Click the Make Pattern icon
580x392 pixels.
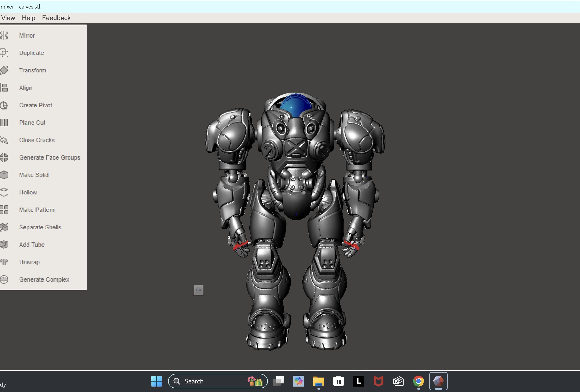(x=4, y=210)
